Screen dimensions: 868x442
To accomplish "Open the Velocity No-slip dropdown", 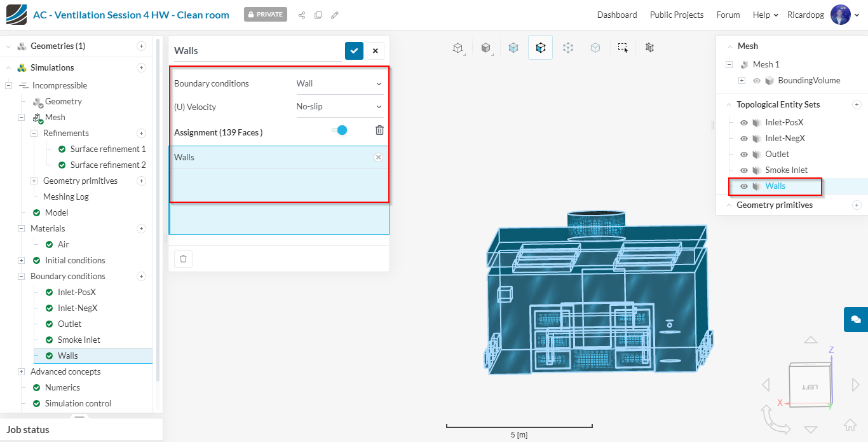I will (x=339, y=107).
